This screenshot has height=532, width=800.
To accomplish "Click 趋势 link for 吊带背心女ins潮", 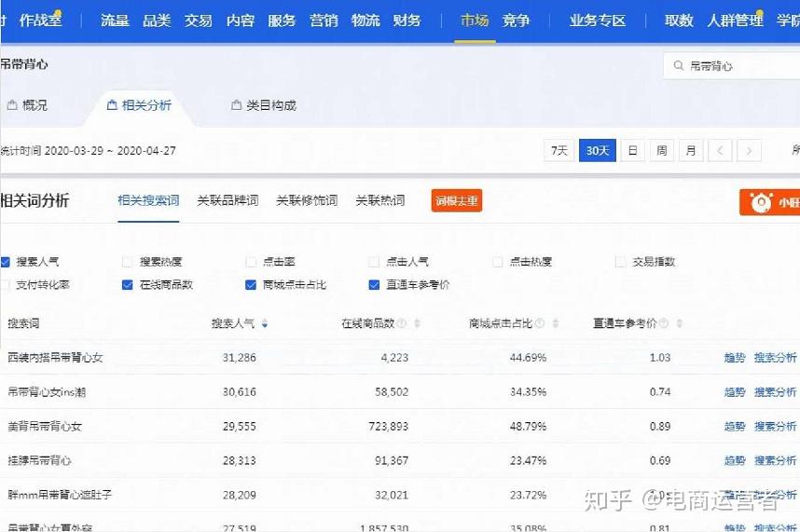I will pos(735,392).
